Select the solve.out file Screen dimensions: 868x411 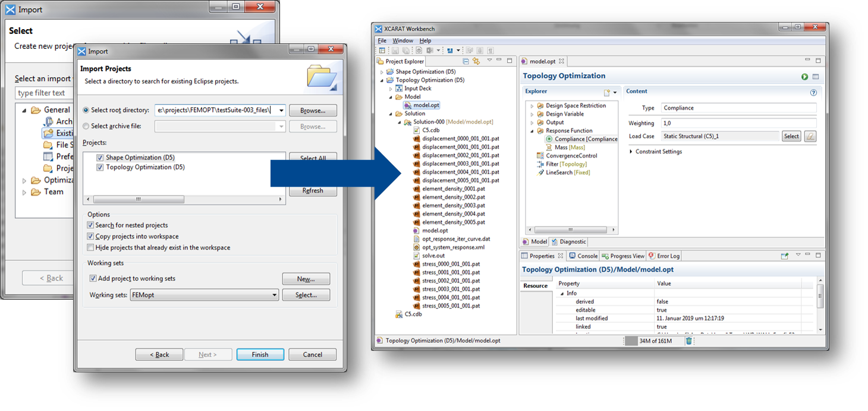coord(428,256)
